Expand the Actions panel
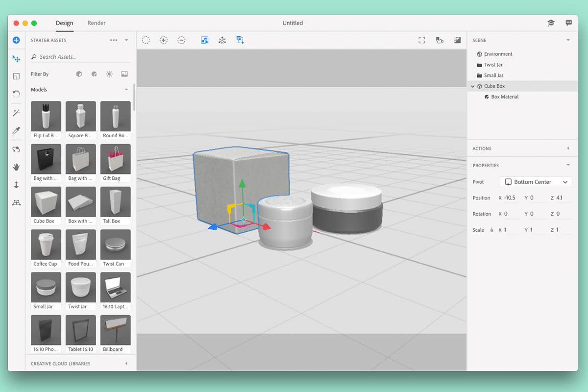Image resolution: width=588 pixels, height=392 pixels. click(x=568, y=148)
